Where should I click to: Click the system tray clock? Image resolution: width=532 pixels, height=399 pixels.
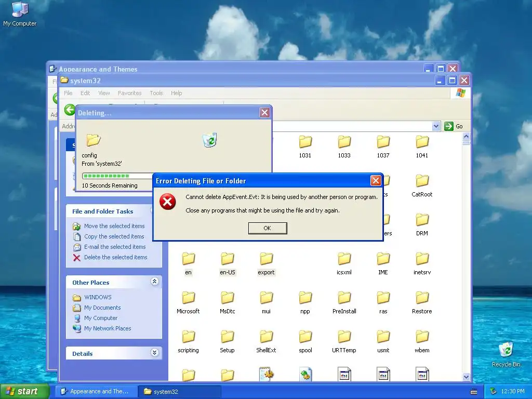(x=513, y=392)
